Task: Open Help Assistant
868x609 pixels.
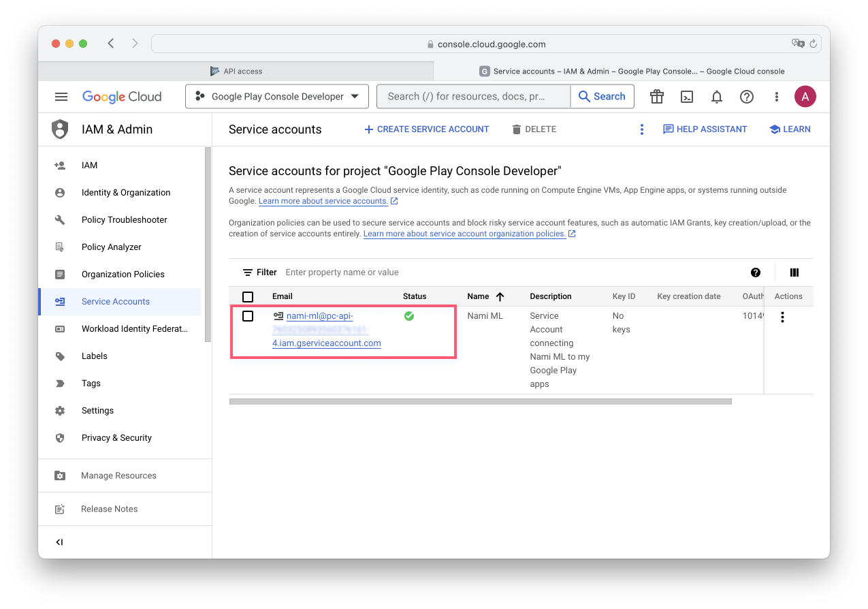Action: (x=705, y=129)
